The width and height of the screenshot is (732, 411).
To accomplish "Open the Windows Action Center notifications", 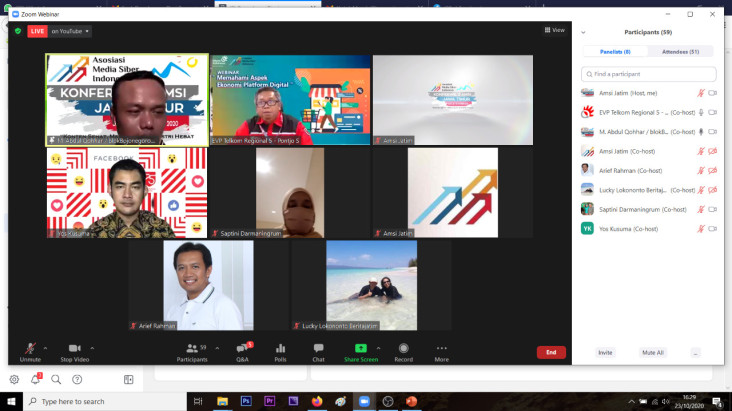I will coord(717,402).
